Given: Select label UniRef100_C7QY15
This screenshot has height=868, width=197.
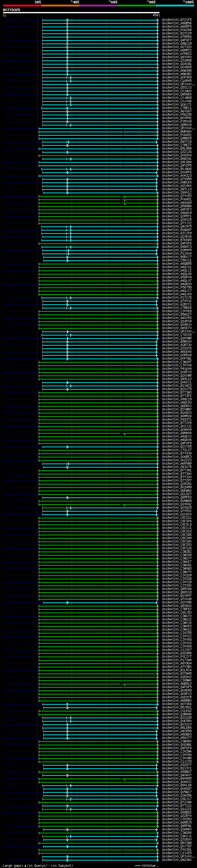Looking at the screenshot, I should [177, 335].
